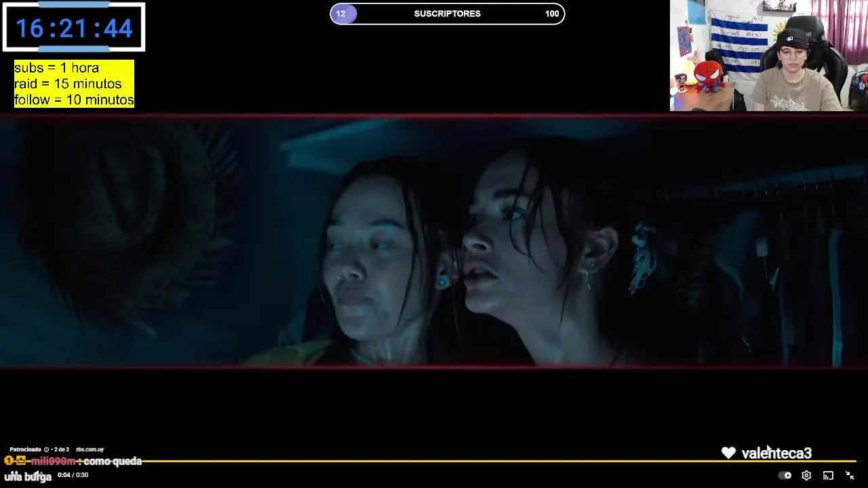Click the 0:04 / 0:30 time display
Viewport: 868px width, 488px height.
pyautogui.click(x=73, y=475)
